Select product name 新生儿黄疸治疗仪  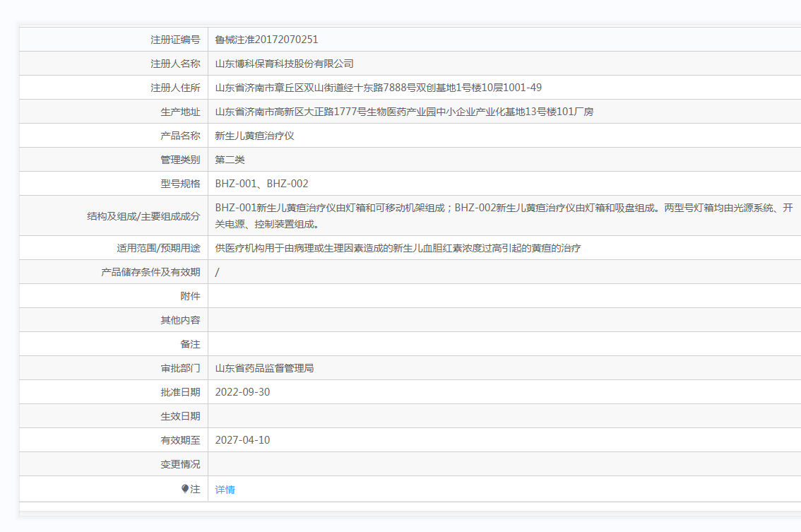click(254, 136)
